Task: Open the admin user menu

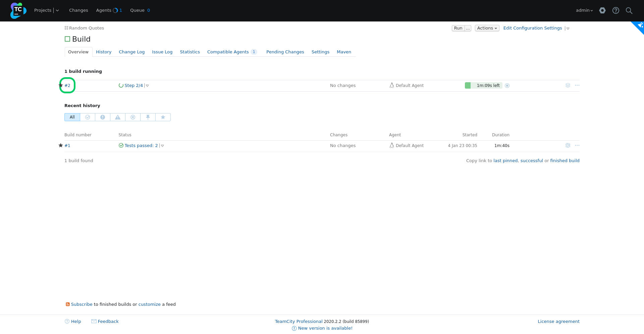Action: (584, 10)
